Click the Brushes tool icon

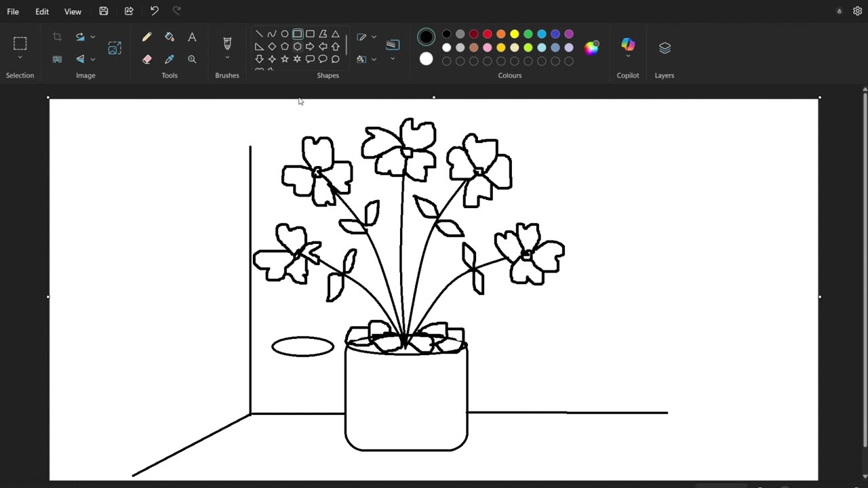pos(227,43)
